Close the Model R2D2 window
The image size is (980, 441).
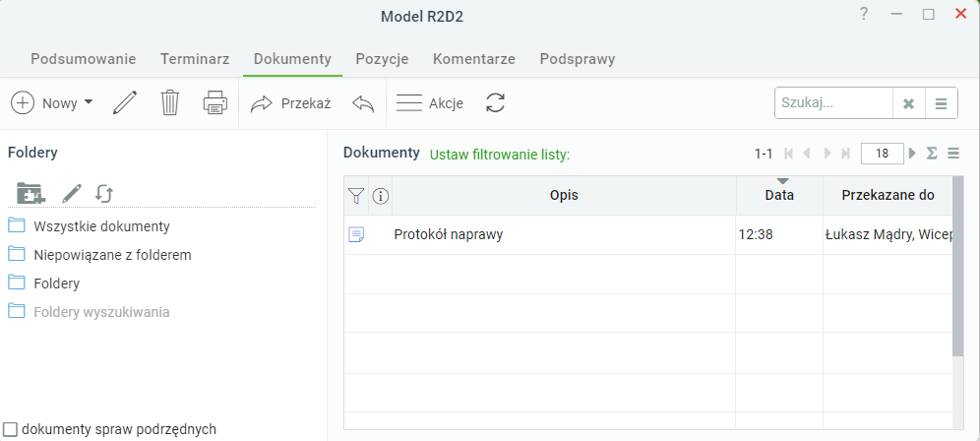pos(960,14)
